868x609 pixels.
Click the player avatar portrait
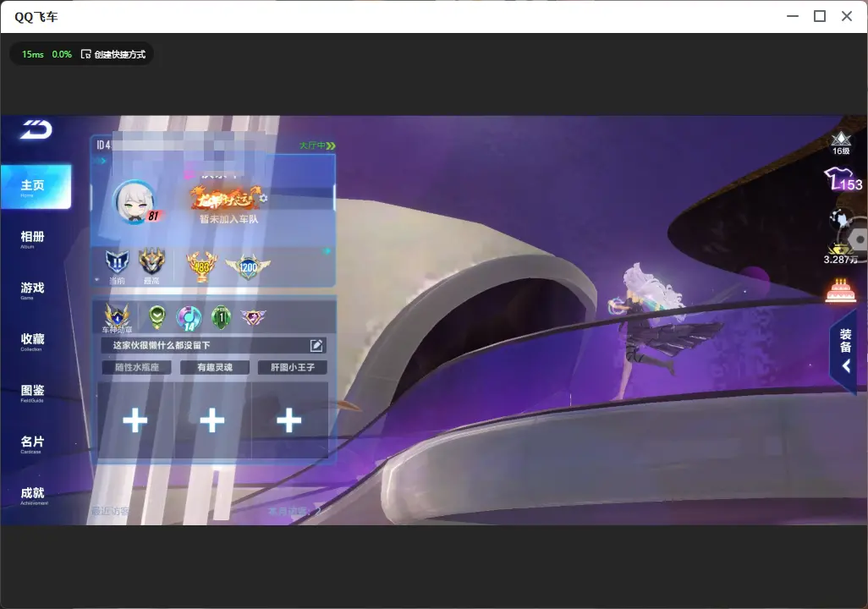tap(135, 201)
